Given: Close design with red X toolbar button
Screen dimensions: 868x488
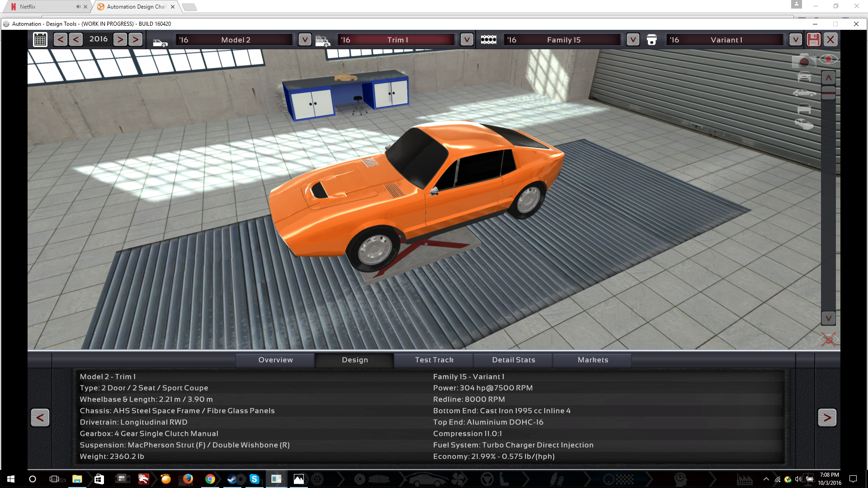Looking at the screenshot, I should click(x=830, y=40).
